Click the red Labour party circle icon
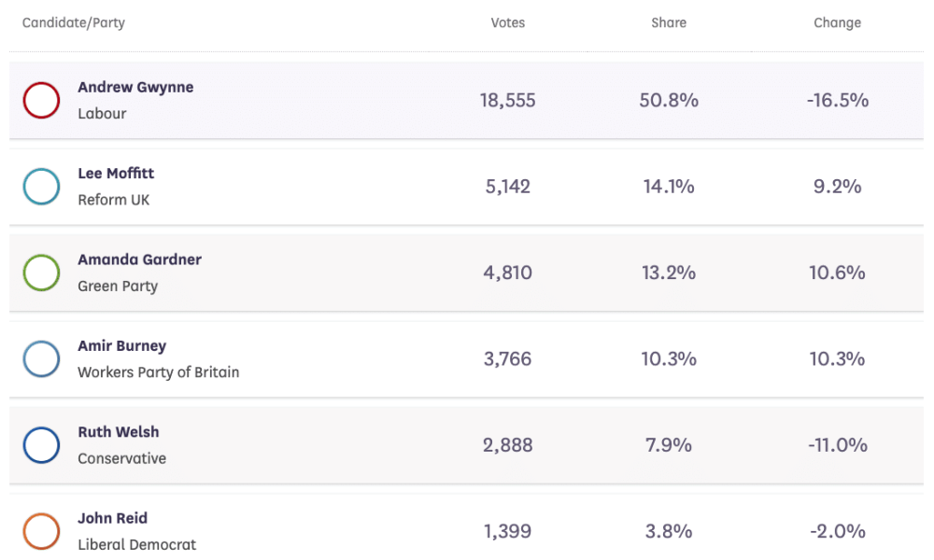 [41, 100]
